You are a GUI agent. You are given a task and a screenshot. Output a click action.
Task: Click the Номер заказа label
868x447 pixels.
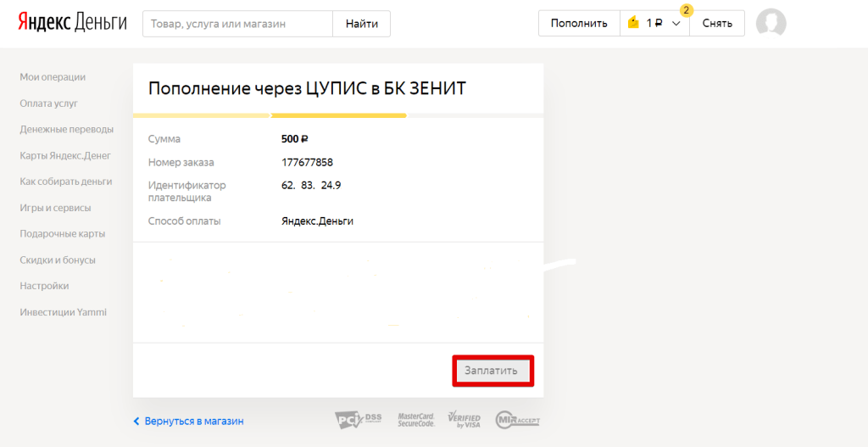click(x=181, y=162)
